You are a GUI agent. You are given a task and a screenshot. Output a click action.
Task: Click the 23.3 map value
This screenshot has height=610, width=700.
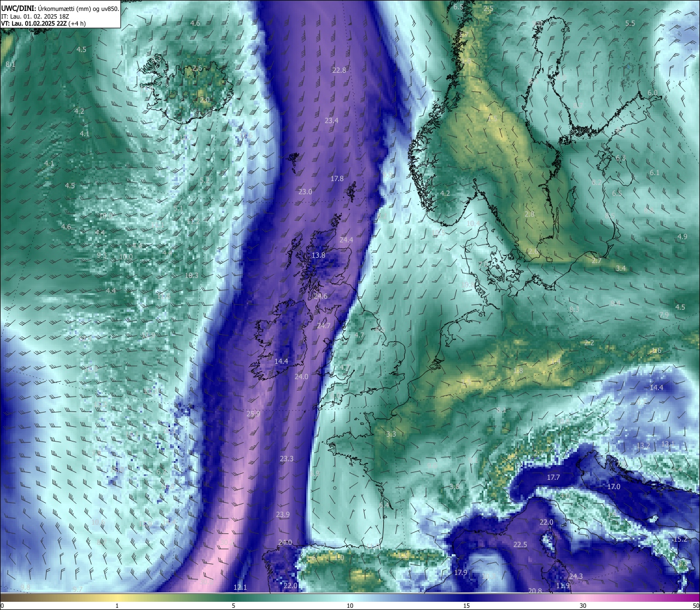(x=287, y=458)
